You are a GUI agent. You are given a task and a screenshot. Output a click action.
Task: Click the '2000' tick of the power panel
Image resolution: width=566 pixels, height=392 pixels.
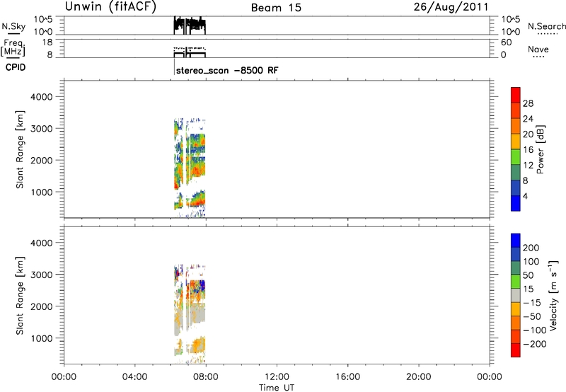[x=41, y=160]
